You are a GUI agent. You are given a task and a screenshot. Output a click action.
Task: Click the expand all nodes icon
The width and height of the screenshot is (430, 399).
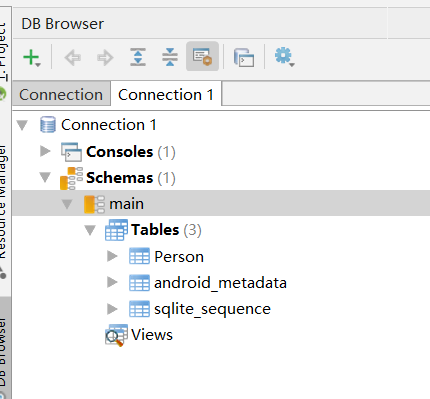138,57
